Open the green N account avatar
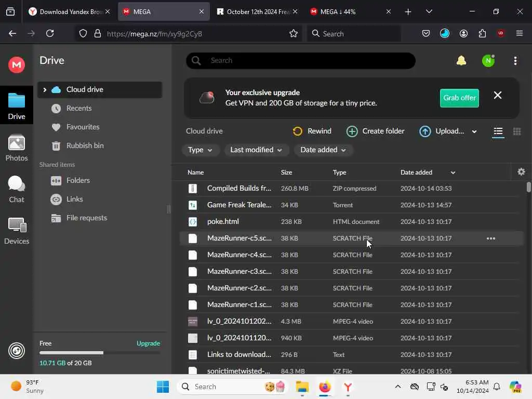Screen dimensions: 532x399 coord(488,61)
